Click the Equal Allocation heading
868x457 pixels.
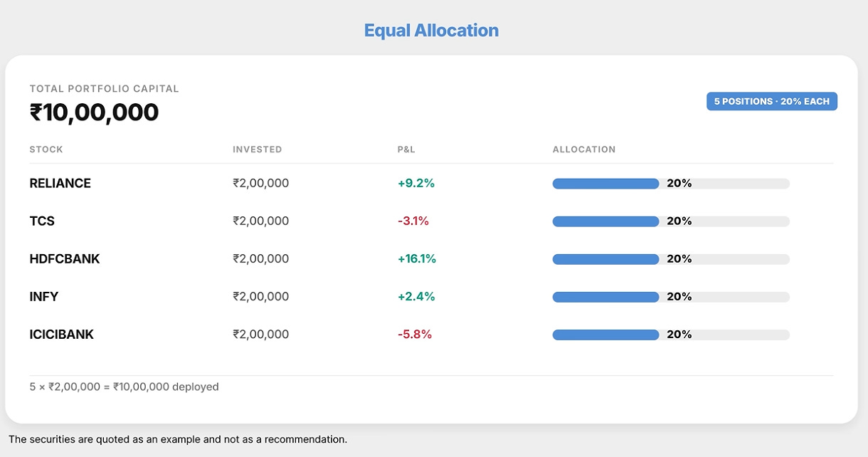pos(431,31)
